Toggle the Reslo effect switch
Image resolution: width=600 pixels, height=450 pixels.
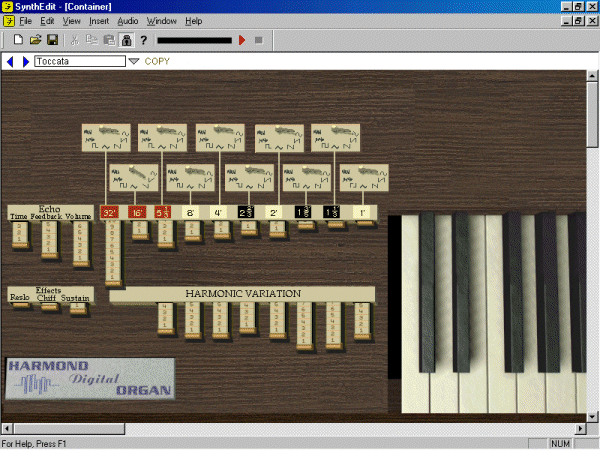[x=20, y=309]
